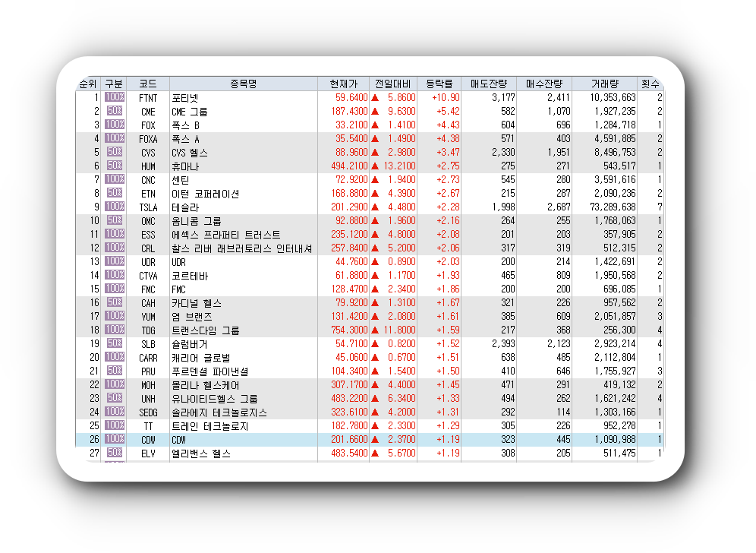Screen dimensions: 756x553
Task: Click TDG price 754.3000
Action: (350, 330)
